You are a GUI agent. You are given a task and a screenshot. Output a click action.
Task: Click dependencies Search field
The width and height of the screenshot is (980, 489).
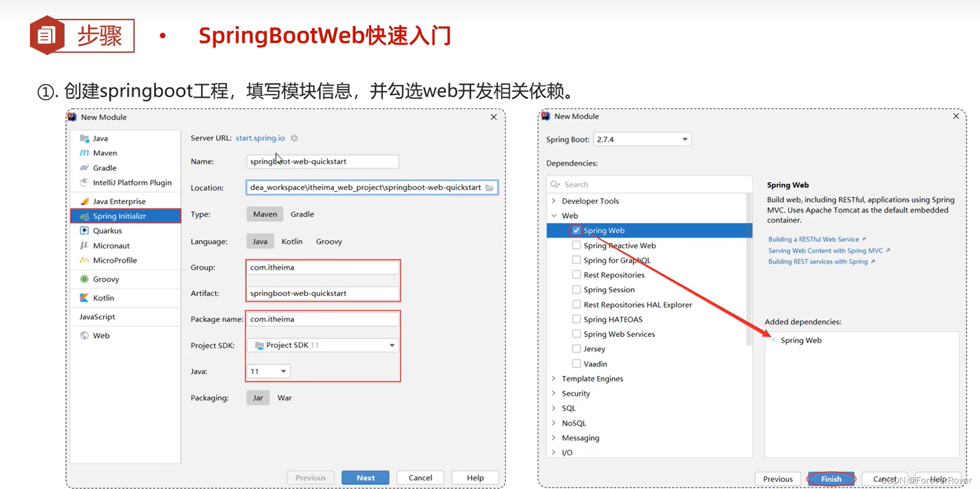650,184
